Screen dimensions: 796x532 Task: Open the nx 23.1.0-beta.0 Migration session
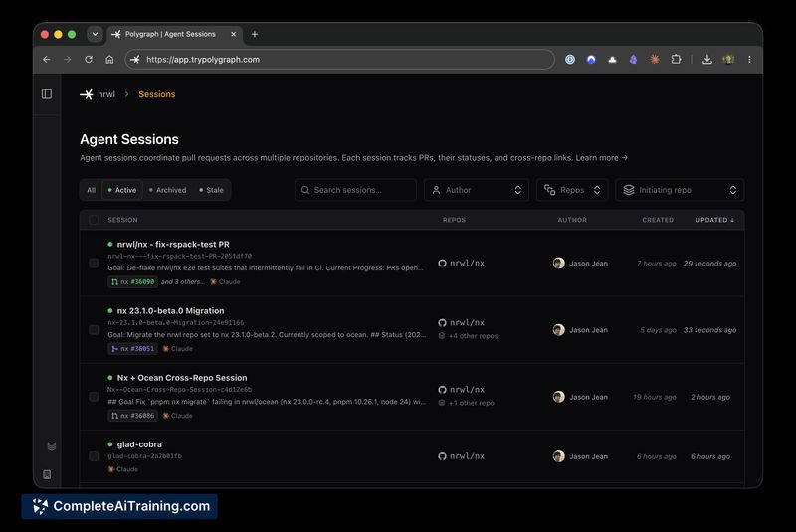[170, 311]
